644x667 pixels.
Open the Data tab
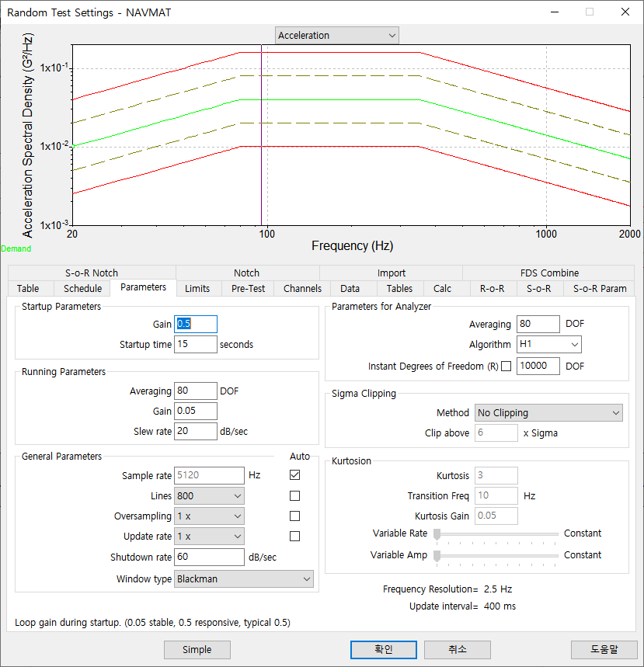[x=350, y=288]
